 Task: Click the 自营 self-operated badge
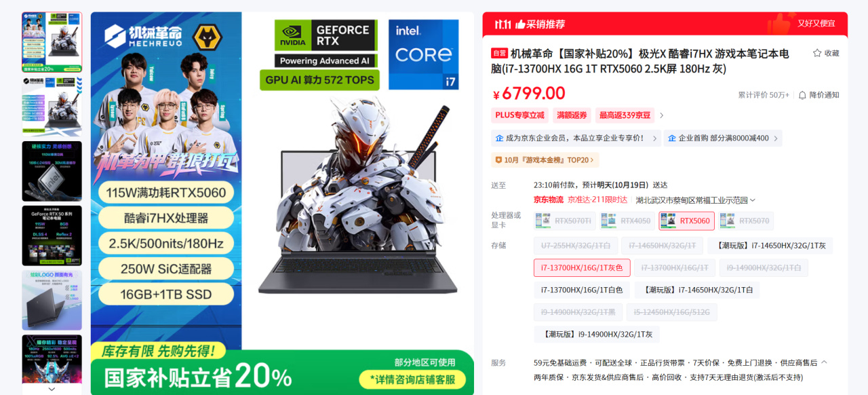pyautogui.click(x=499, y=53)
